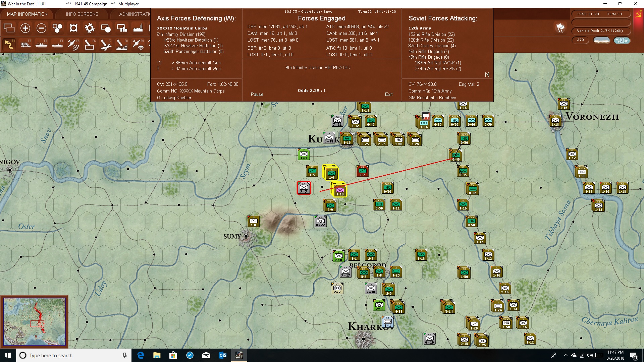
Task: Expand the Soviet attackers list arrow
Action: (487, 74)
